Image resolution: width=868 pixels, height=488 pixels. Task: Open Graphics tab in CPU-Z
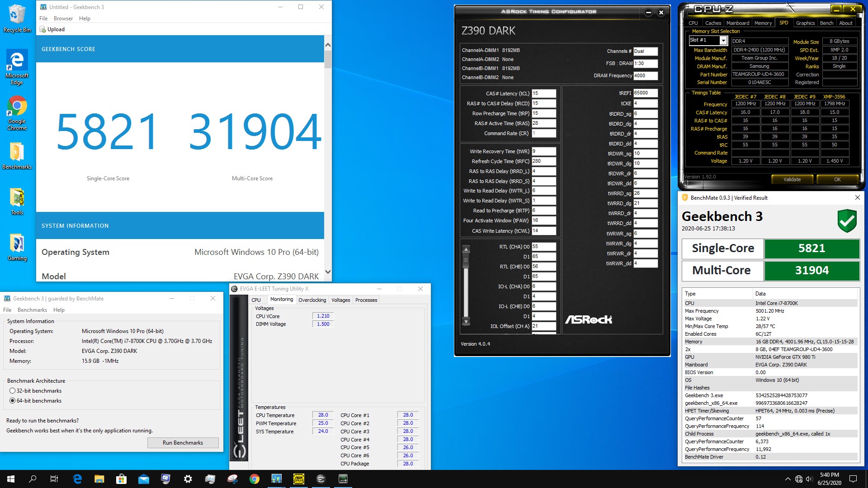805,23
